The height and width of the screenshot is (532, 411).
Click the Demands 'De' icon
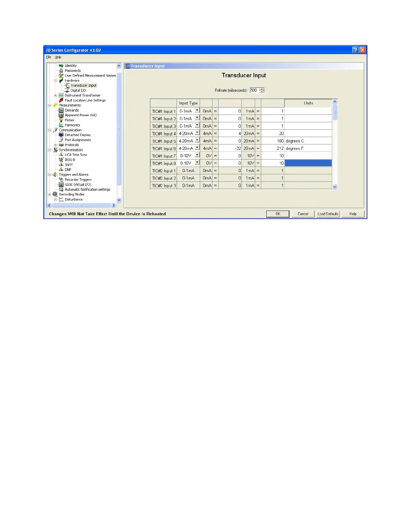pos(61,110)
